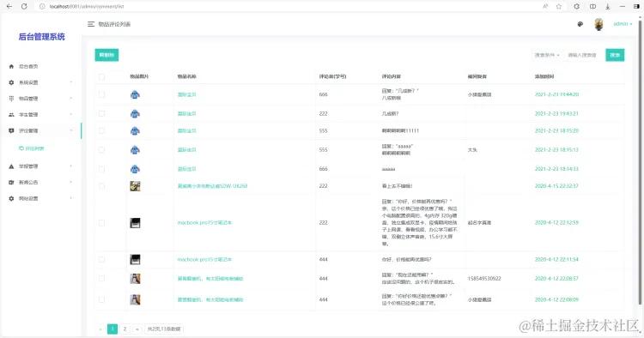
Task: Tick checkbox of row with comment aaaaa by 666
Action: 101,169
